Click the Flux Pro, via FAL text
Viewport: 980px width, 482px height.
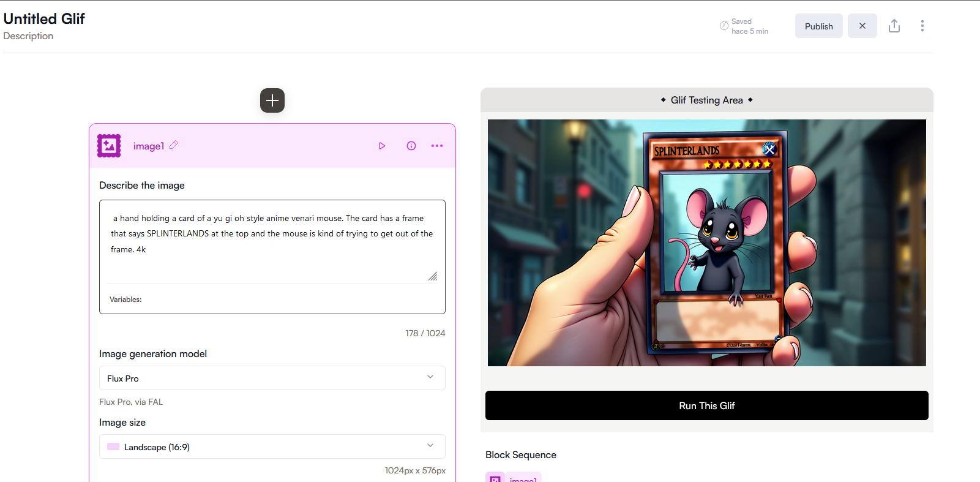131,402
